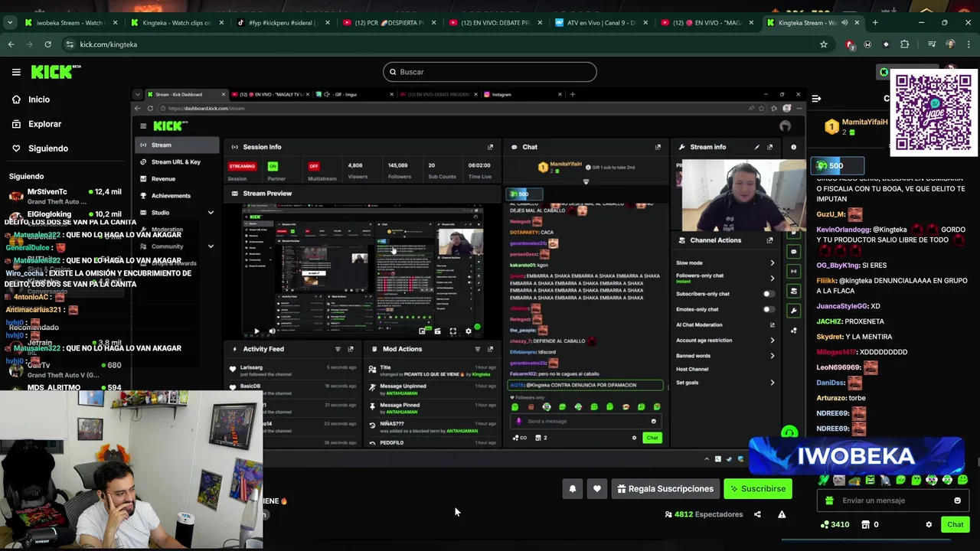Pop out the dashboard Chat panel
This screenshot has width=980, height=551.
tap(658, 147)
